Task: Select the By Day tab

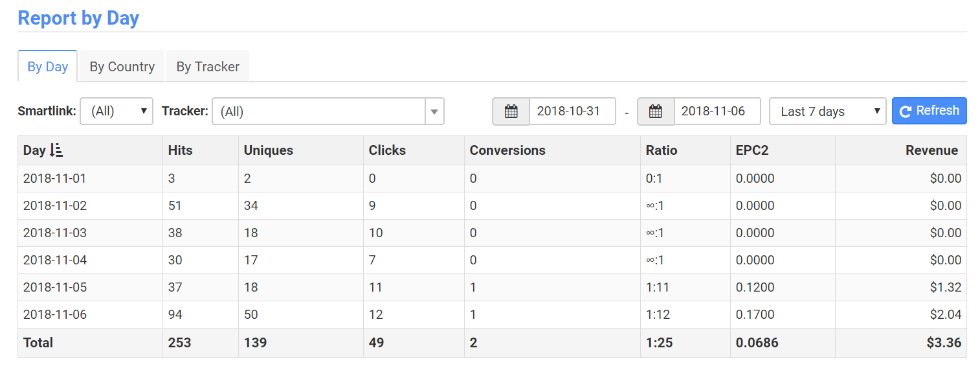Action: 48,67
